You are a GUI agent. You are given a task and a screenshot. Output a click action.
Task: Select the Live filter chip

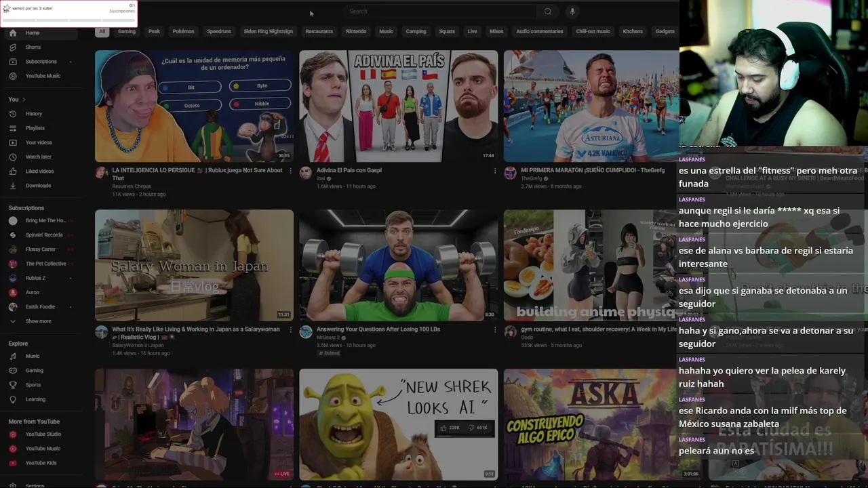(x=473, y=31)
